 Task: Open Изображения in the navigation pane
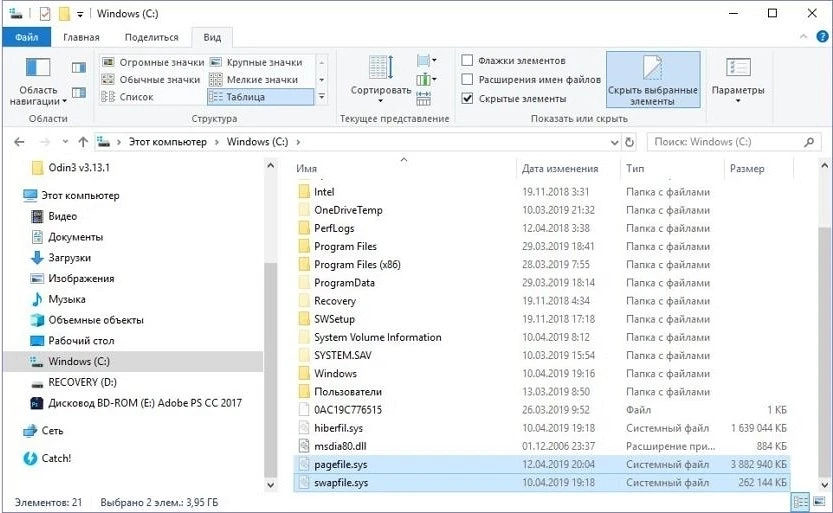tap(81, 278)
